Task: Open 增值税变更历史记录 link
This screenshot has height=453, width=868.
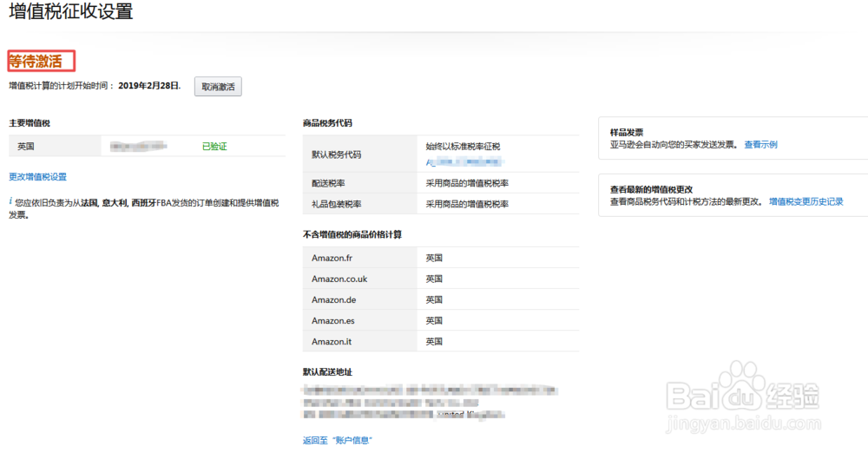Action: coord(806,201)
